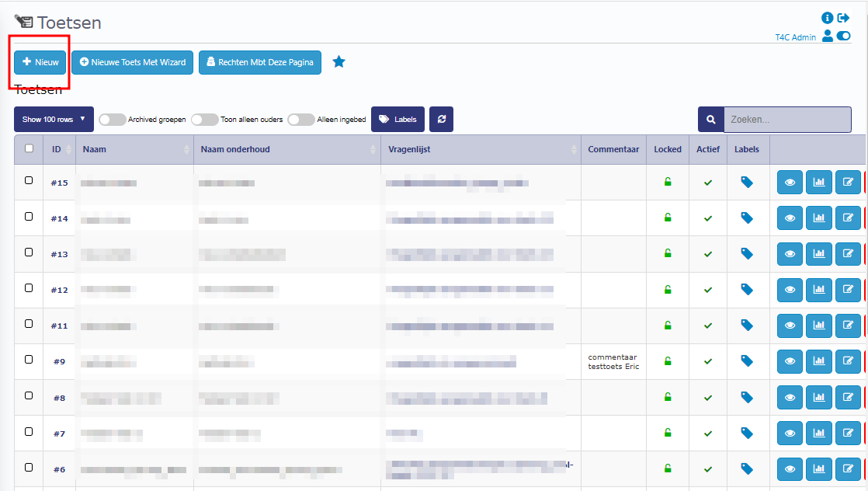This screenshot has width=868, height=491.
Task: Click the logout icon at top right
Action: point(844,18)
